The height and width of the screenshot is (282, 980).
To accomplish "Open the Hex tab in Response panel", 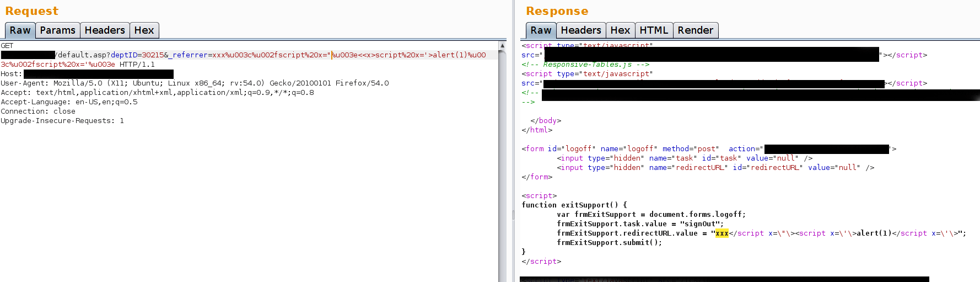I will pos(620,30).
